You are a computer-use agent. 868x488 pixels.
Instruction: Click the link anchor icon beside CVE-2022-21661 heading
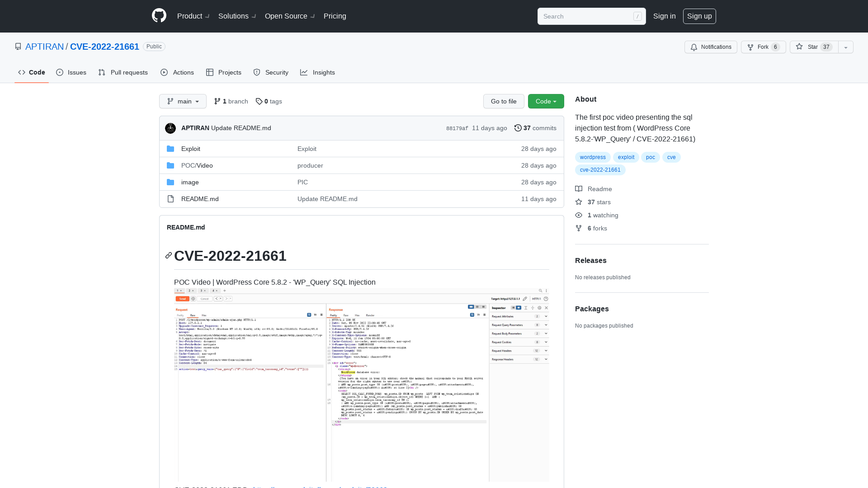168,255
